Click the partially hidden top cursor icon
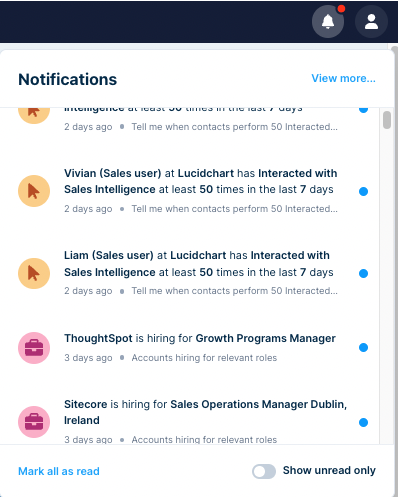This screenshot has width=398, height=497. click(x=34, y=116)
